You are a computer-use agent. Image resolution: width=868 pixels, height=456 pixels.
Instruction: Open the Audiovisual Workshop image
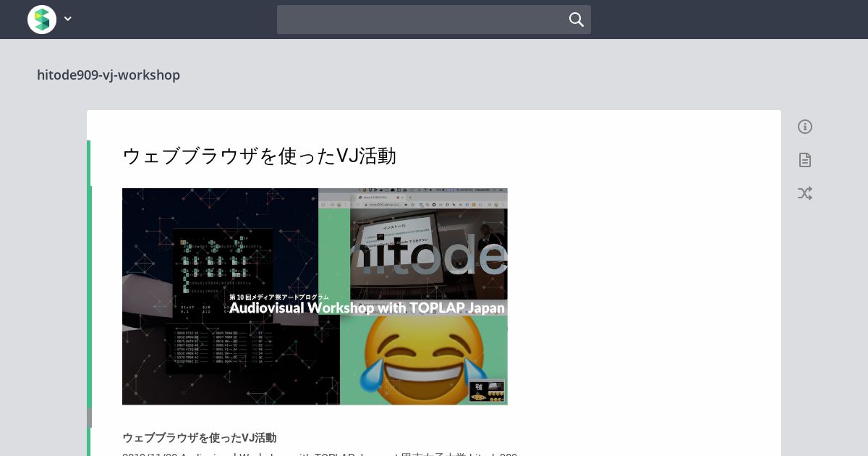pyautogui.click(x=315, y=296)
